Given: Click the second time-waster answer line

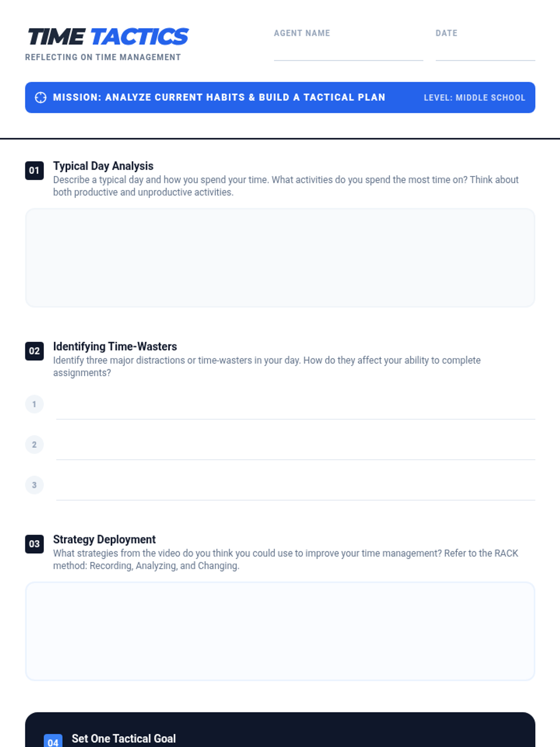Looking at the screenshot, I should point(295,448).
